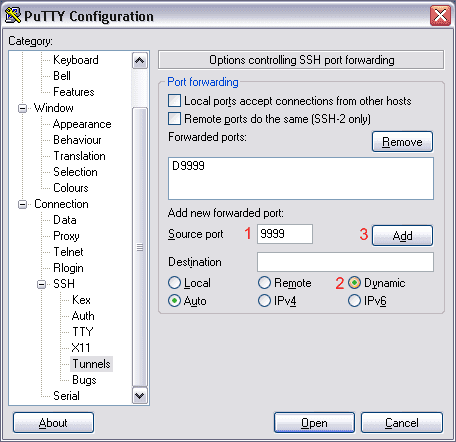Collapse the Window tree node

[x=22, y=108]
